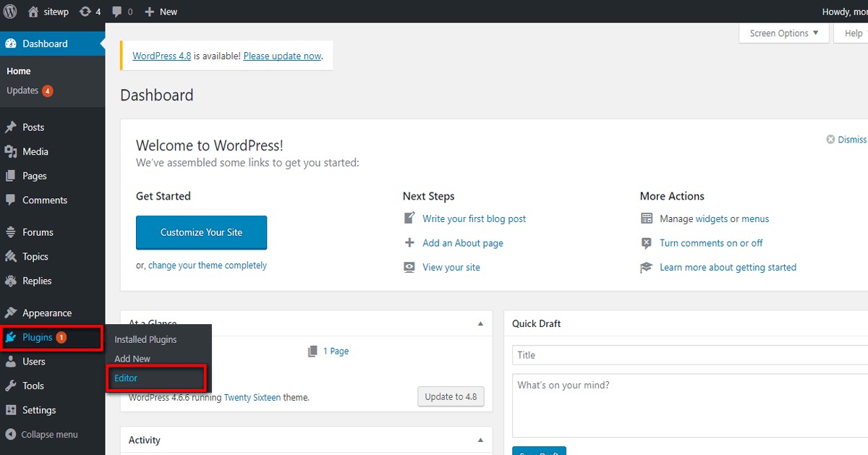
Task: Open the 1 Page link
Action: 336,351
